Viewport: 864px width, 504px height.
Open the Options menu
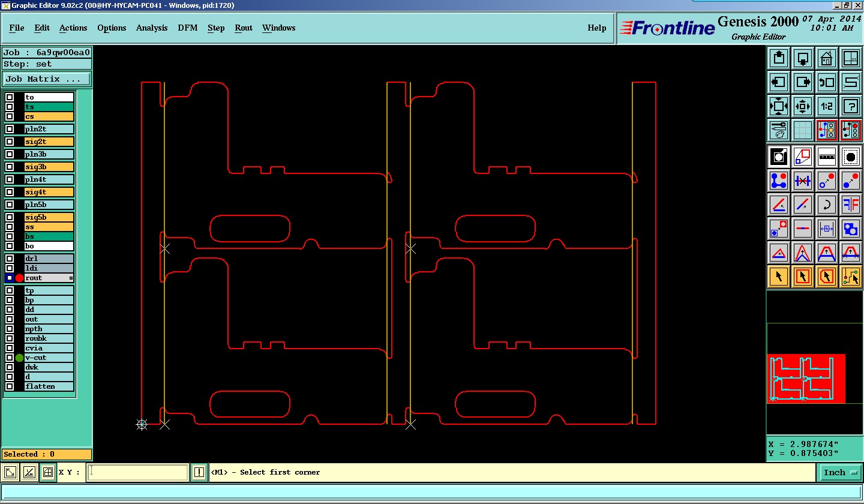[112, 28]
